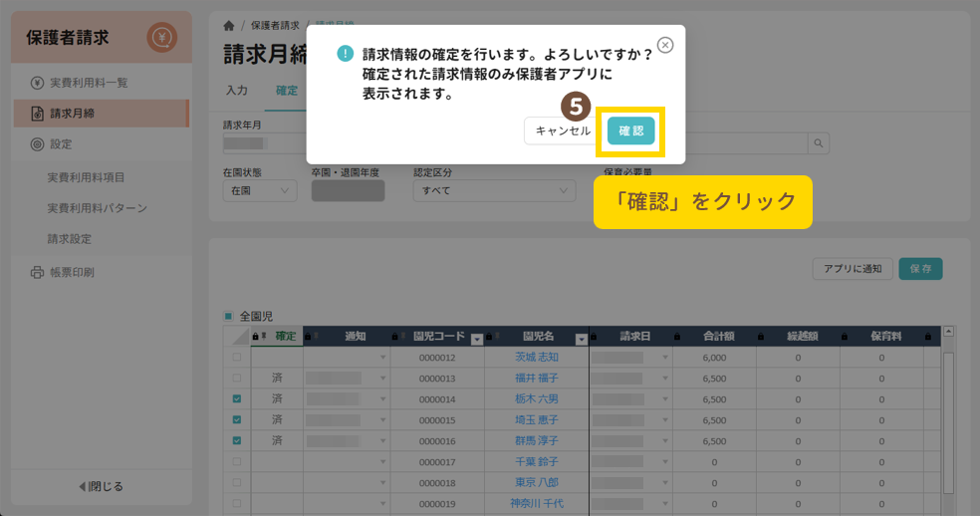Click the magnifier search icon
Screen dimensions: 980x516
(x=819, y=144)
